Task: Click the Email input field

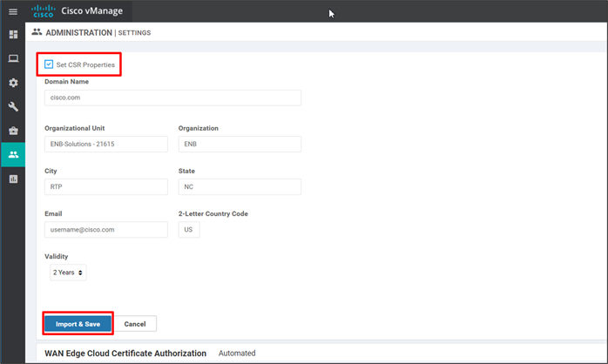Action: (106, 230)
